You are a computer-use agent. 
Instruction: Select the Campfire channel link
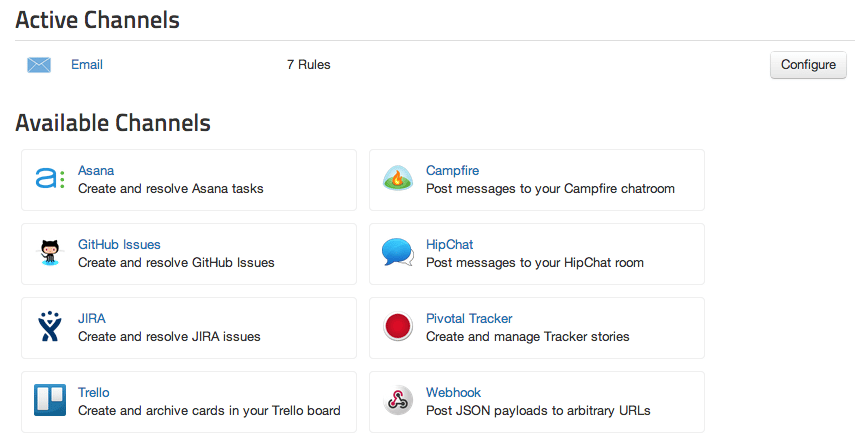coord(452,171)
